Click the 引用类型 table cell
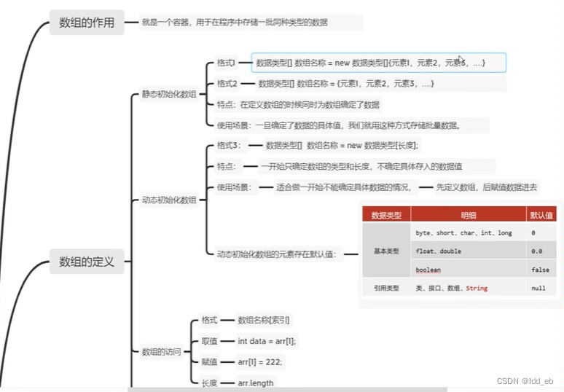 [x=386, y=288]
